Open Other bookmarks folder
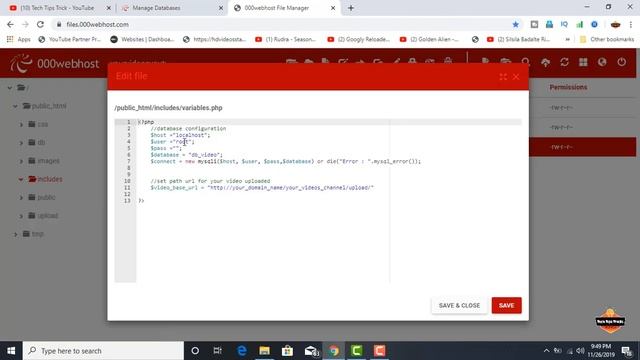This screenshot has width=640, height=360. (607, 39)
